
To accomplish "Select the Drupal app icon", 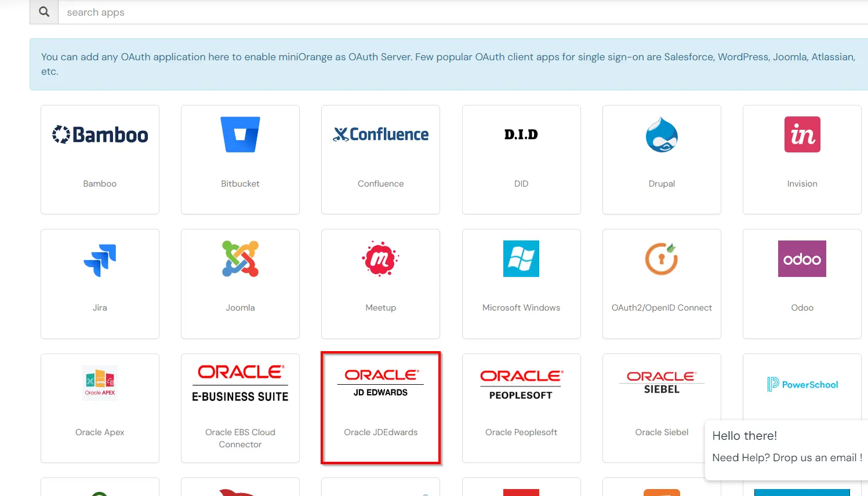I will [662, 159].
